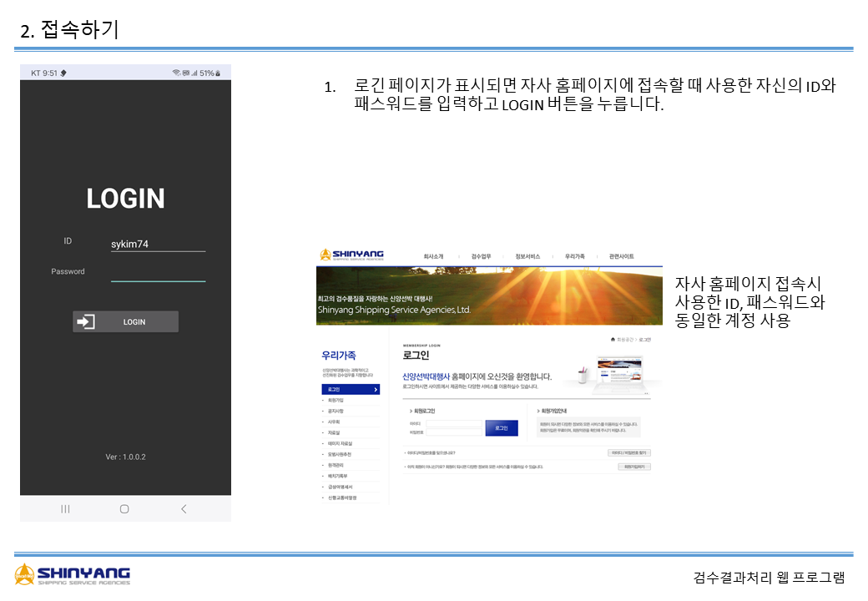Click the website 아이디 input field
The image size is (868, 601).
coord(455,424)
